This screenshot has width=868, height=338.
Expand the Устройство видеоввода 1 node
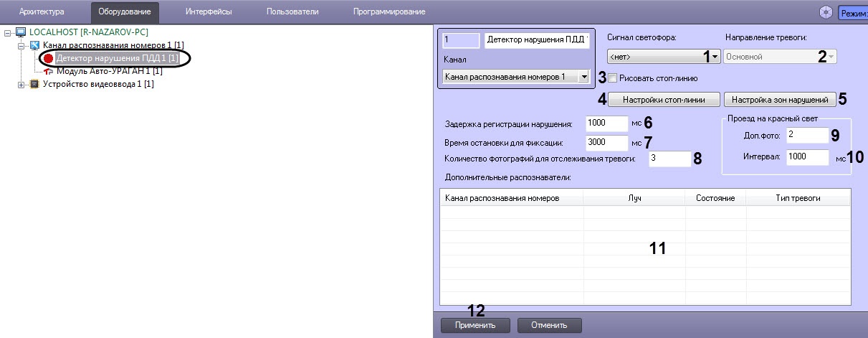(21, 84)
